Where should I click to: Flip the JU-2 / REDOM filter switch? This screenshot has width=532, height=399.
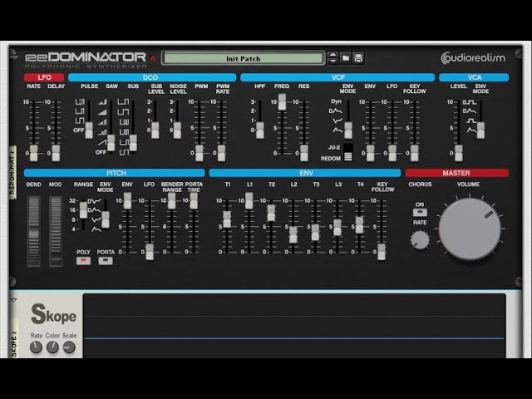[348, 152]
